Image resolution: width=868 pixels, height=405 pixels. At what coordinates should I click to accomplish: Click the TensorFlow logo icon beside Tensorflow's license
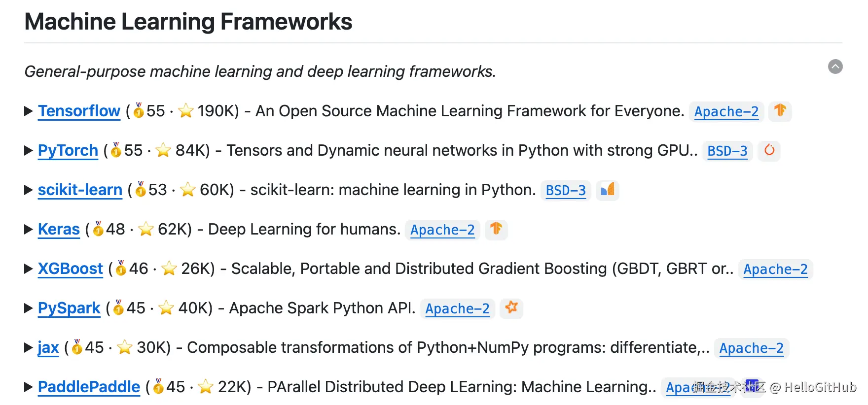point(780,110)
